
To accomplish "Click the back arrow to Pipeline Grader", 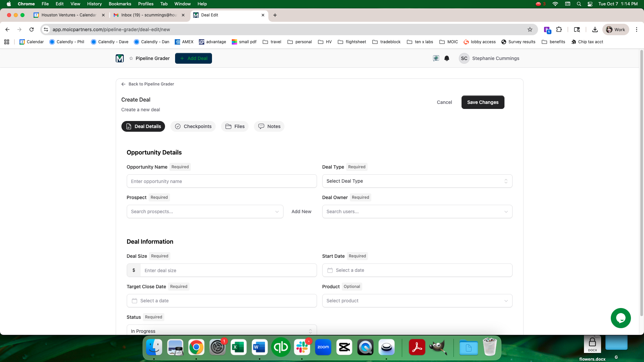I will [x=123, y=84].
